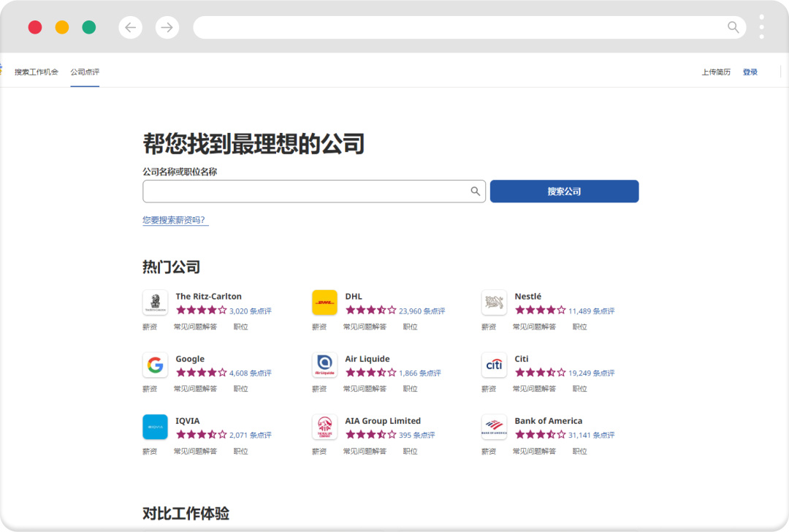Open Citi 19,249 条点评 reviews
This screenshot has width=789, height=532.
(592, 373)
